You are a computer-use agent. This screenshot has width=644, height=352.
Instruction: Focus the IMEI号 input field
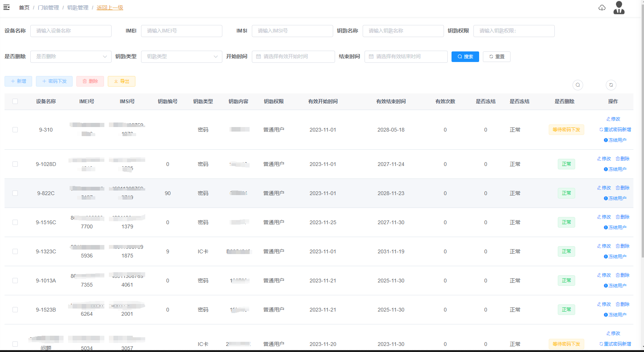[x=182, y=31]
